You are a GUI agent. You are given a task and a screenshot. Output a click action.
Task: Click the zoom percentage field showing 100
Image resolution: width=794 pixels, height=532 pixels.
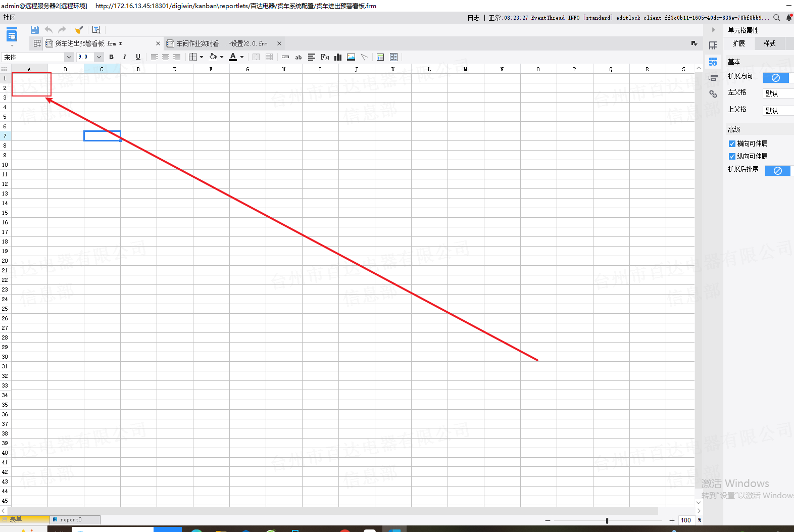coord(686,520)
